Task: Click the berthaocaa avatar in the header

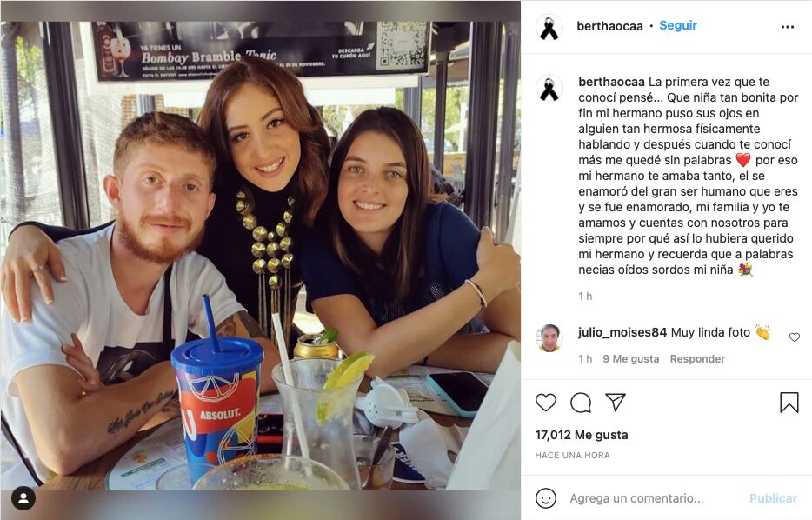Action: pyautogui.click(x=549, y=27)
